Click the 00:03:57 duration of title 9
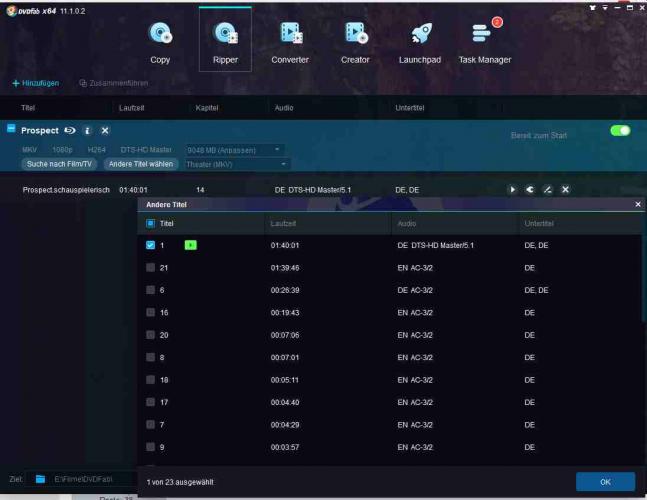This screenshot has height=500, width=647. tap(285, 447)
